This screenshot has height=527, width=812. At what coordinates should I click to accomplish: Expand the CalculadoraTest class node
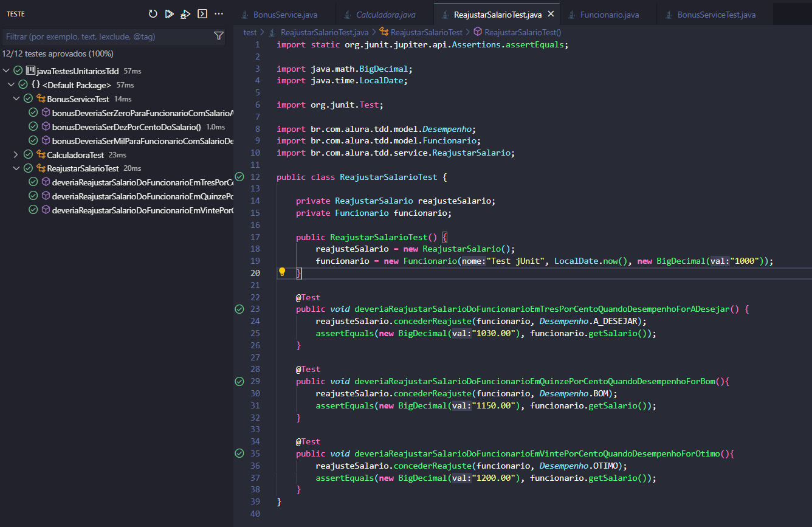(x=16, y=155)
